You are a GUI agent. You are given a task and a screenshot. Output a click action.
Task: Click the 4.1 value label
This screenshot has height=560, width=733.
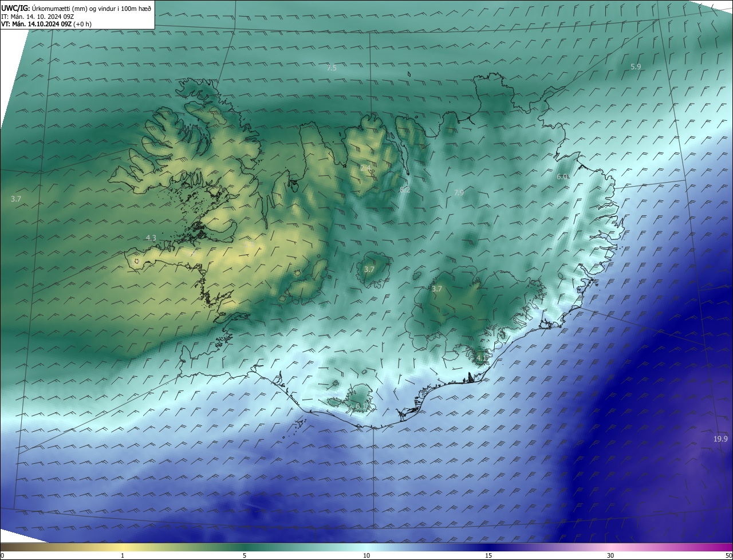click(x=481, y=358)
